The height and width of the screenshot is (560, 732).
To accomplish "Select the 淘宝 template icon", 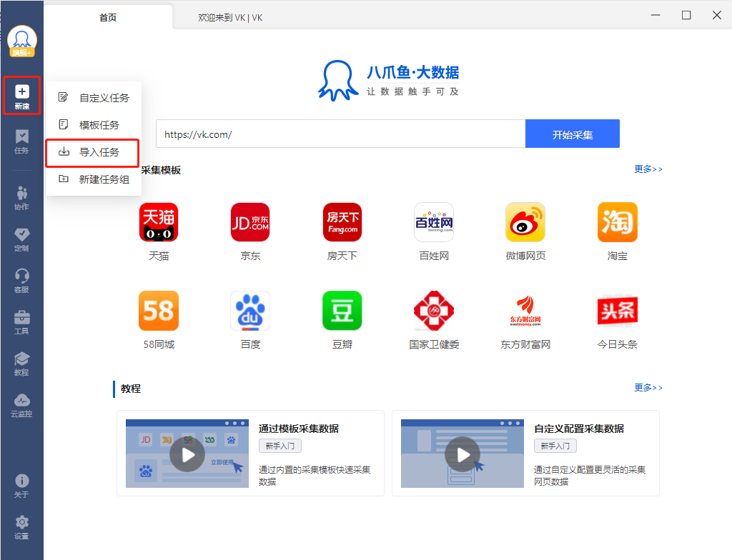I will coord(618,222).
